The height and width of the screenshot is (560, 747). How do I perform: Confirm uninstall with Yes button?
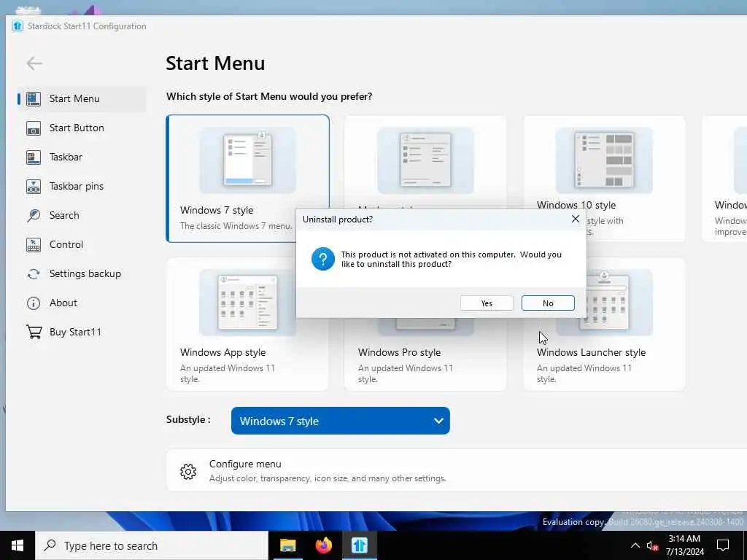(x=487, y=303)
